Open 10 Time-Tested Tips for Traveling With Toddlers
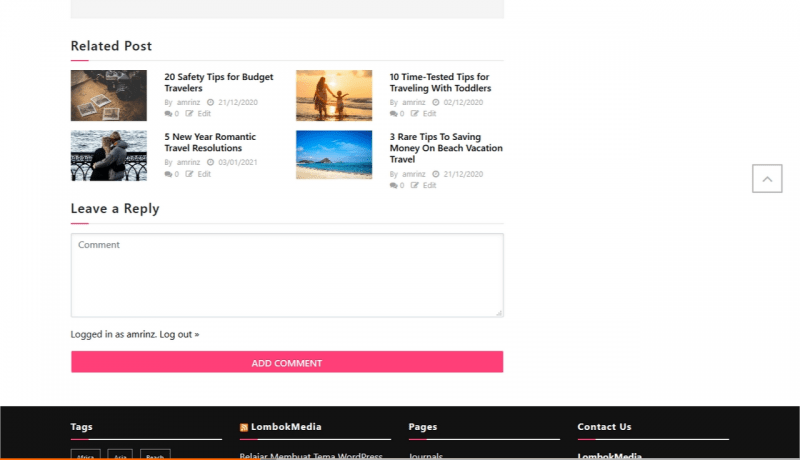This screenshot has height=460, width=800. click(440, 83)
